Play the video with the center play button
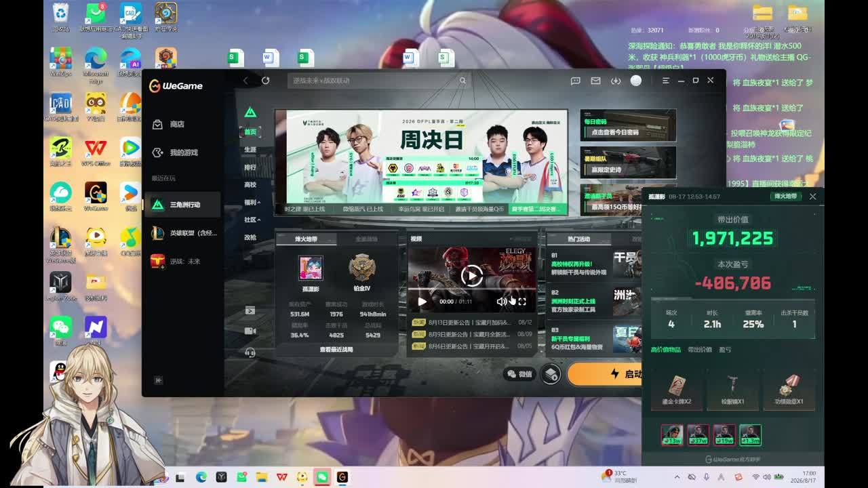The height and width of the screenshot is (488, 868). [472, 275]
